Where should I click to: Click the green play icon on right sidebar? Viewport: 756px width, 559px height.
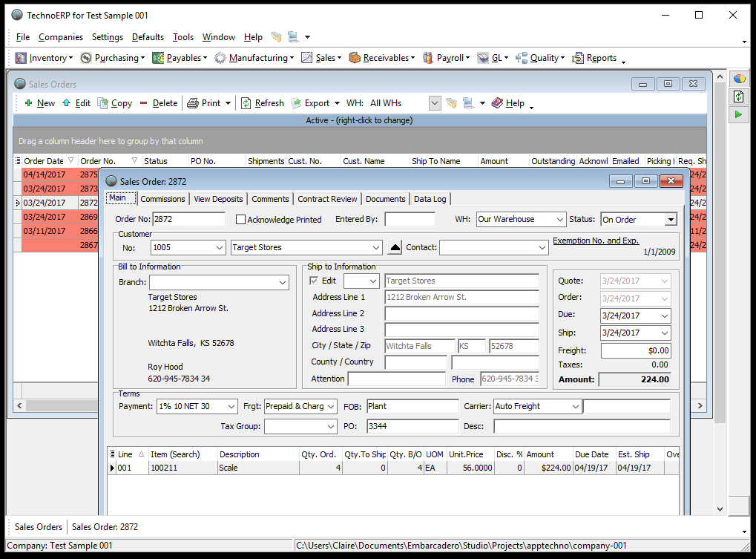pyautogui.click(x=738, y=115)
